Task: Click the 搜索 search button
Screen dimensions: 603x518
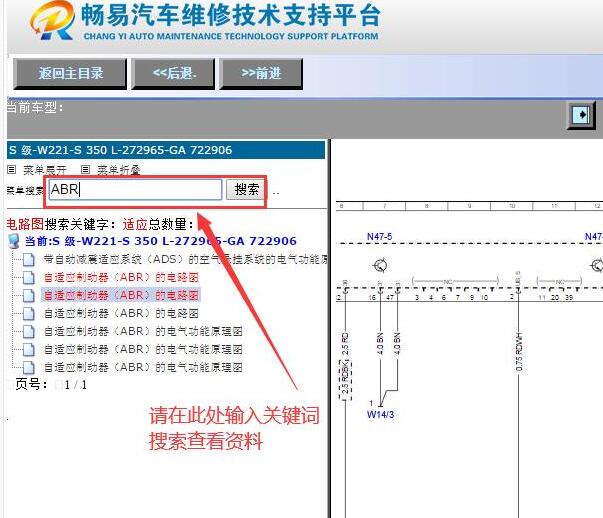Action: (246, 189)
